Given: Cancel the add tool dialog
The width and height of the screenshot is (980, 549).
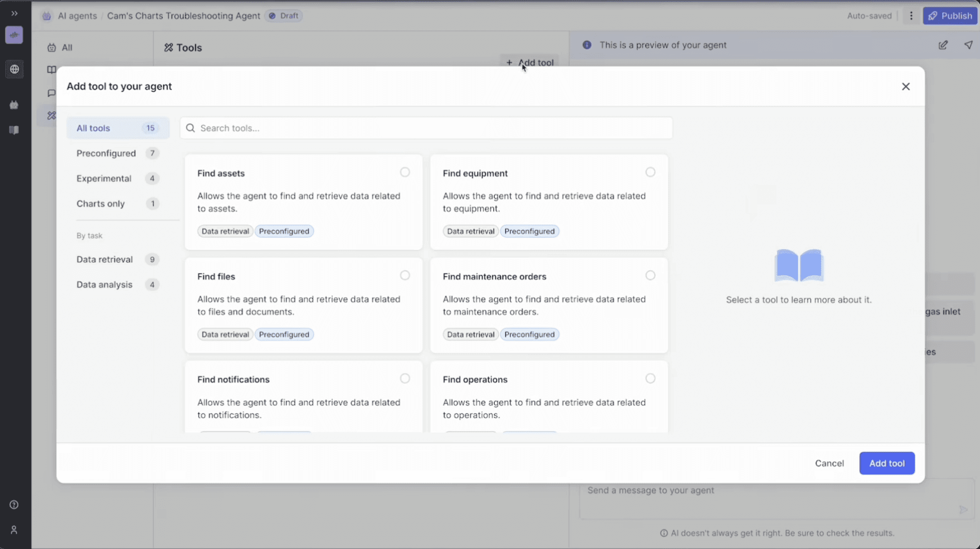Looking at the screenshot, I should point(829,463).
